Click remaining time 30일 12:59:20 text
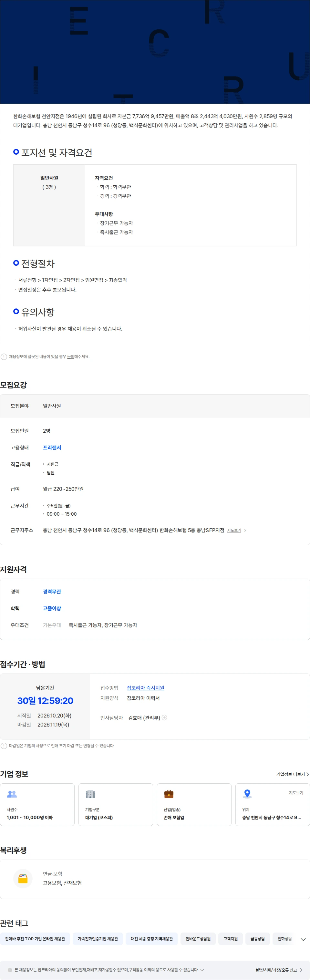 [45, 701]
